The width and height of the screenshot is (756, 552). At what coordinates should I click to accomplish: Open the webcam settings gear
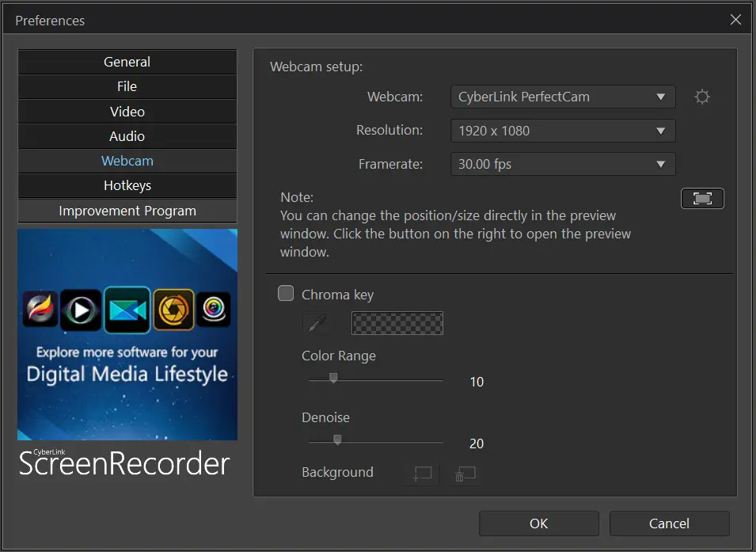[x=701, y=97]
